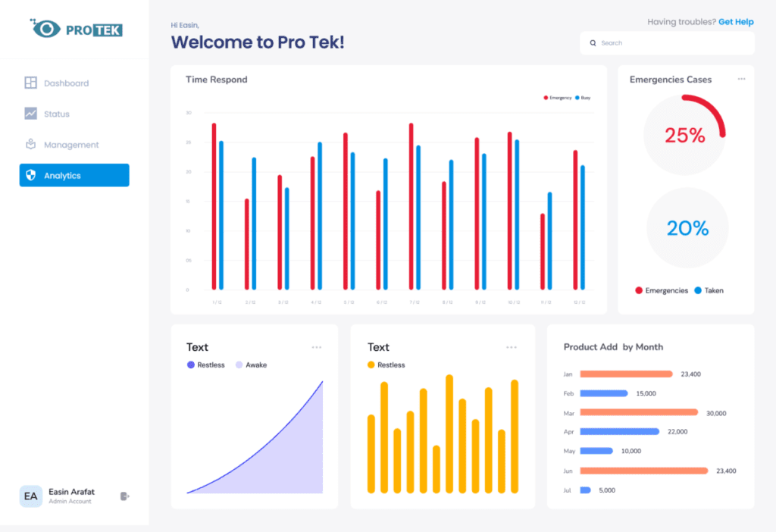Screen dimensions: 776x532
Task: Open the Emergencies Cases options menu
Action: coord(740,79)
